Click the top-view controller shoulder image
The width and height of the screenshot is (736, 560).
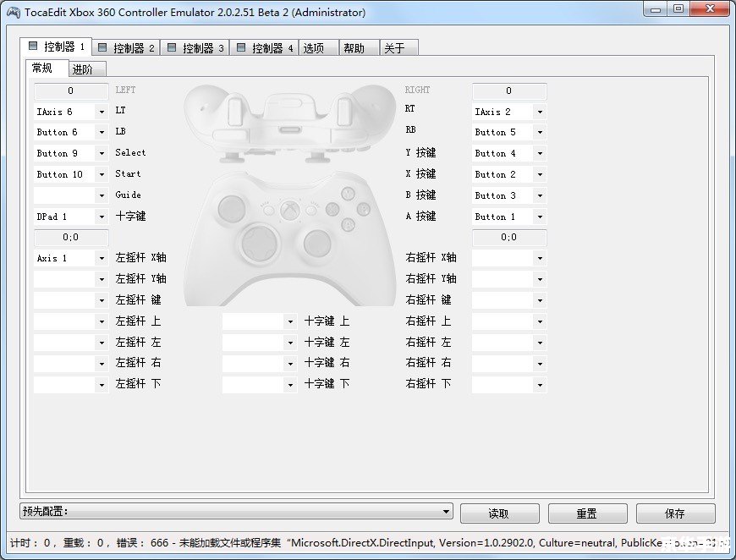click(x=290, y=123)
